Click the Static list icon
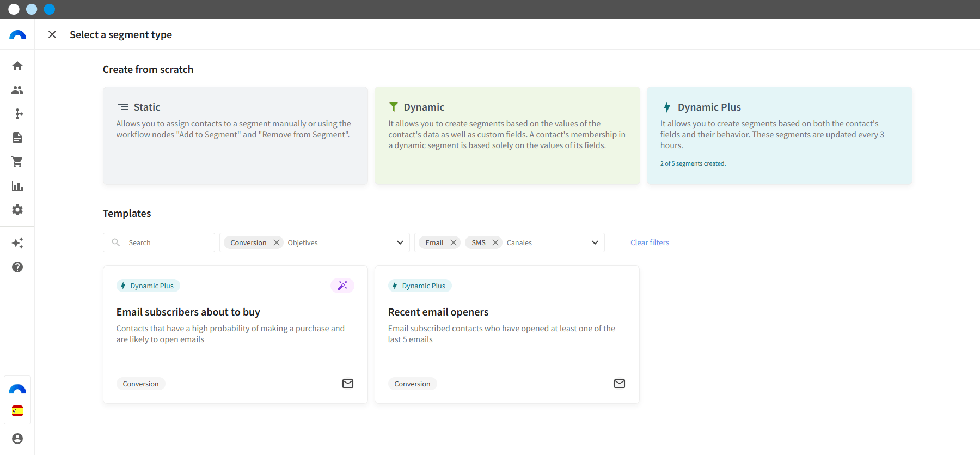The height and width of the screenshot is (455, 980). point(124,107)
